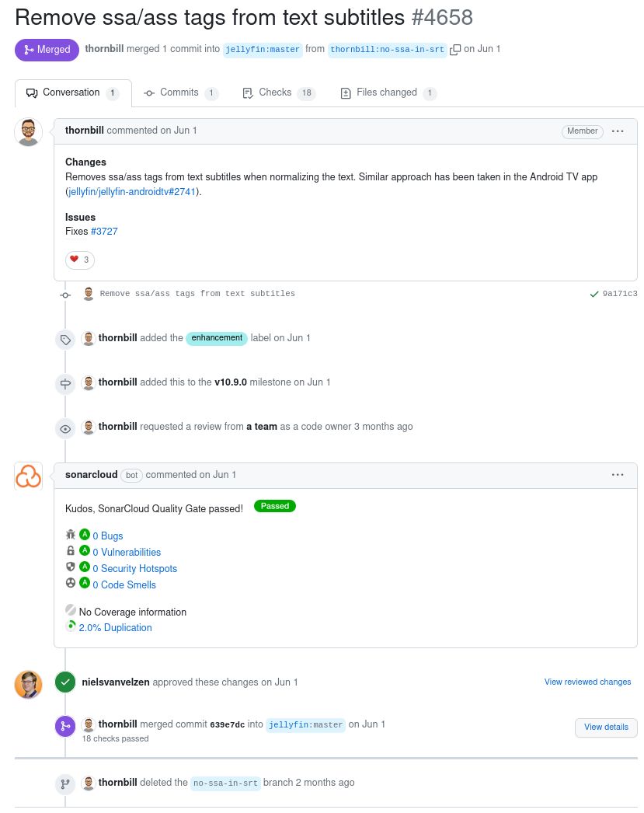The image size is (644, 813).
Task: Copy the thornbill:no-ssa-in-srt branch name
Action: coord(455,50)
